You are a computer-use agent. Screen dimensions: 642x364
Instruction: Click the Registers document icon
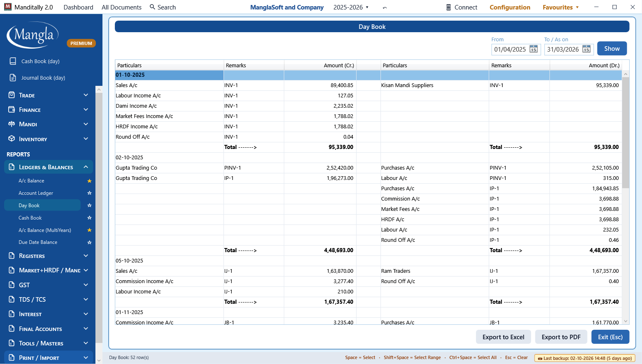pos(12,256)
